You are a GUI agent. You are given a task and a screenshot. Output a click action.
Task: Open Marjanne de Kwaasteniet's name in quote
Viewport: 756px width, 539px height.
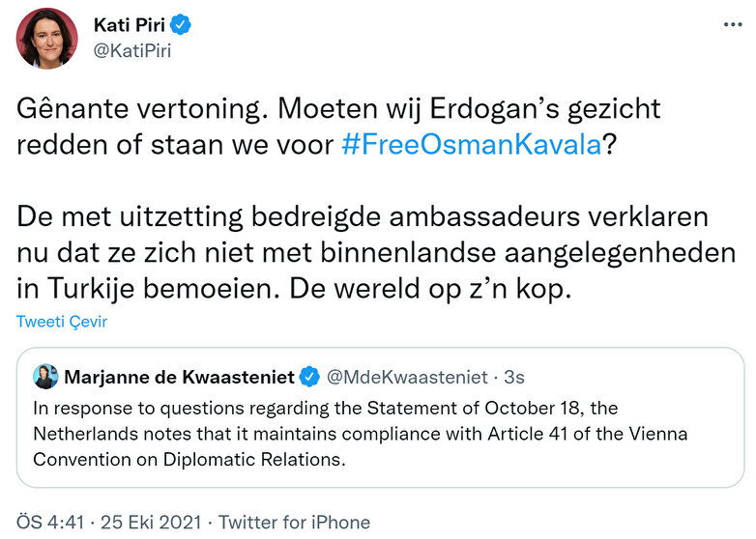click(x=180, y=376)
